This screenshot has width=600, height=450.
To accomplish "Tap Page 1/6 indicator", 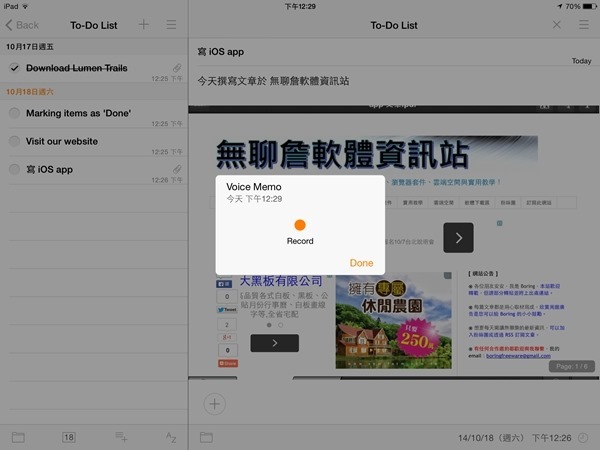I will (572, 366).
